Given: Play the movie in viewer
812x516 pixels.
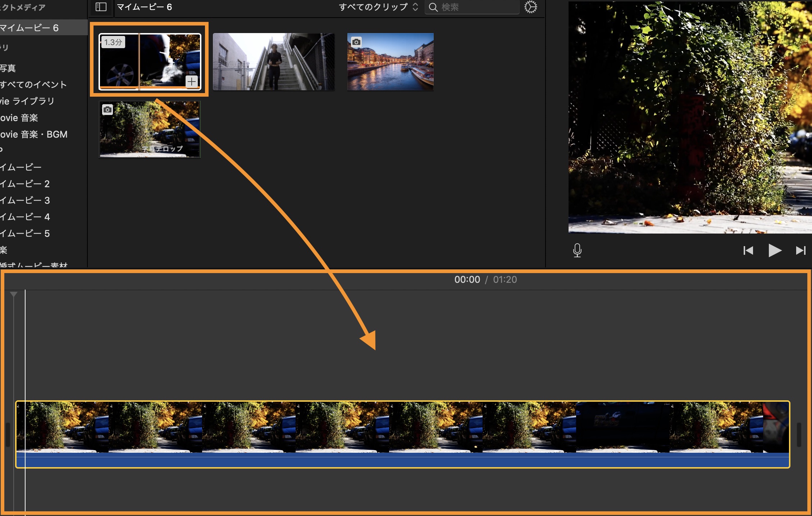Looking at the screenshot, I should pyautogui.click(x=775, y=250).
